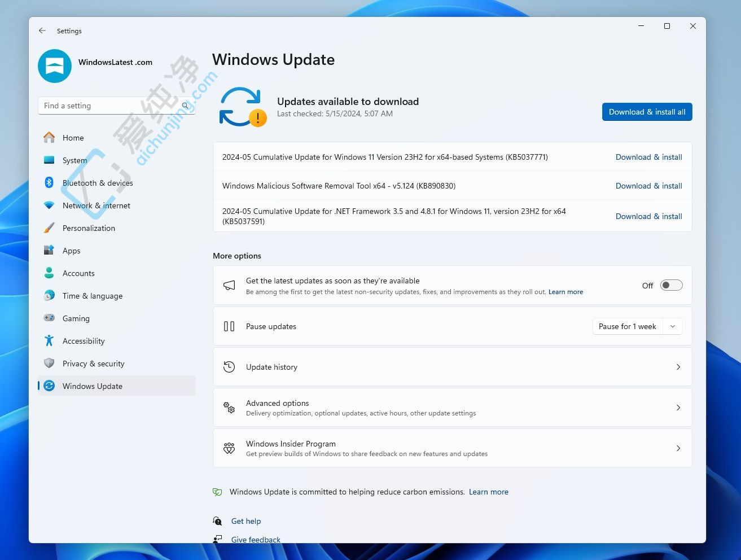Click the WindowsLatest profile avatar
This screenshot has width=741, height=560.
coord(55,66)
